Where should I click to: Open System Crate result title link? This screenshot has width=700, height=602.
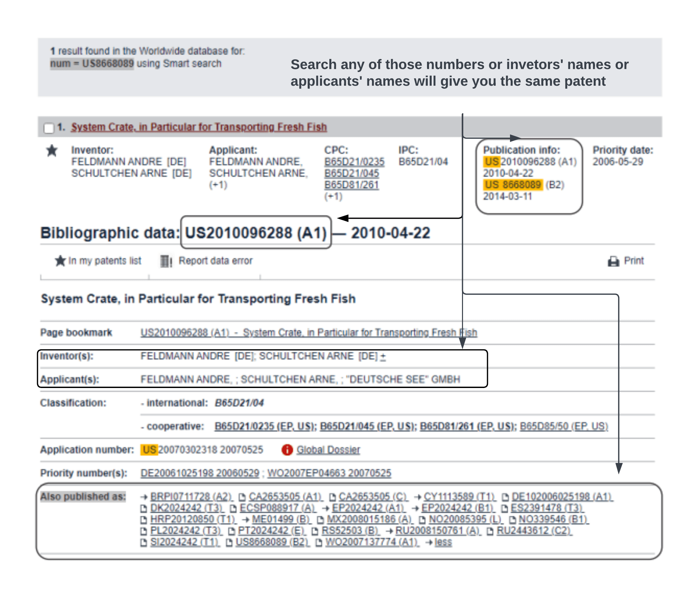pyautogui.click(x=199, y=127)
